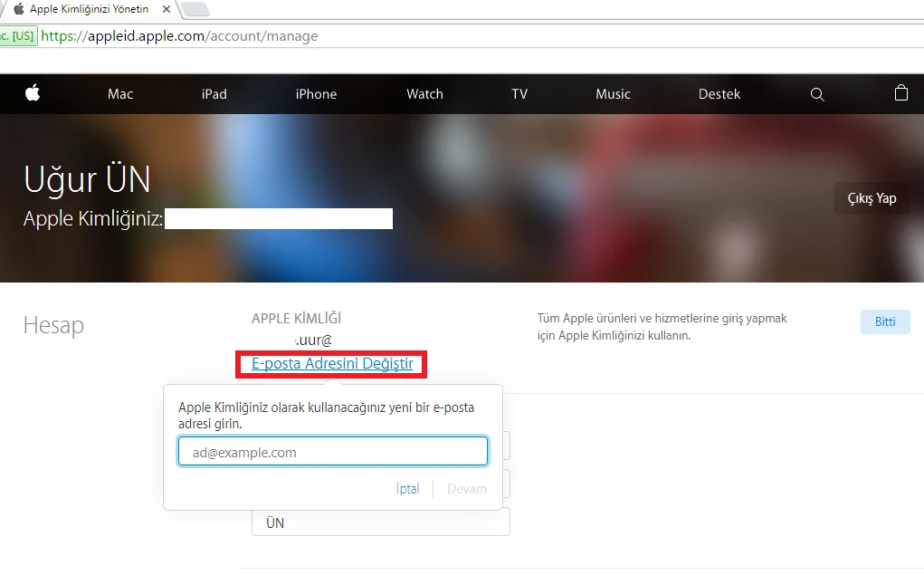Cancel the popup with İptal

[x=408, y=489]
